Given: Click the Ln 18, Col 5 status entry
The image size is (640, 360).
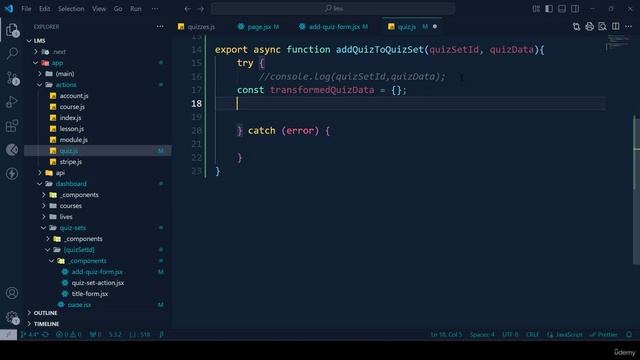Looking at the screenshot, I should pos(447,334).
